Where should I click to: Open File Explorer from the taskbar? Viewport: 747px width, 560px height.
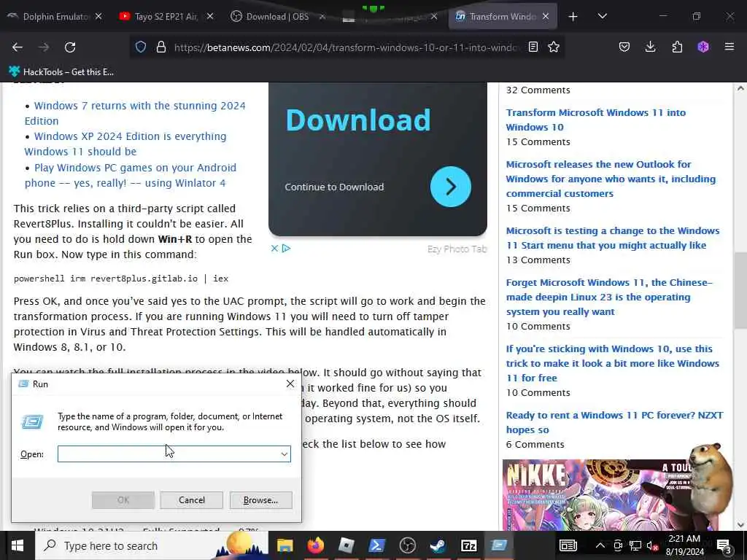(285, 545)
